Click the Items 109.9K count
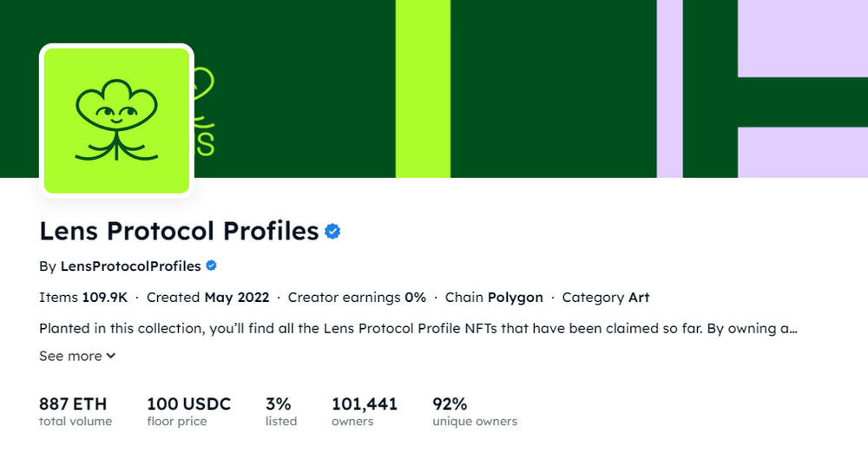Image resolution: width=868 pixels, height=453 pixels. click(x=83, y=298)
